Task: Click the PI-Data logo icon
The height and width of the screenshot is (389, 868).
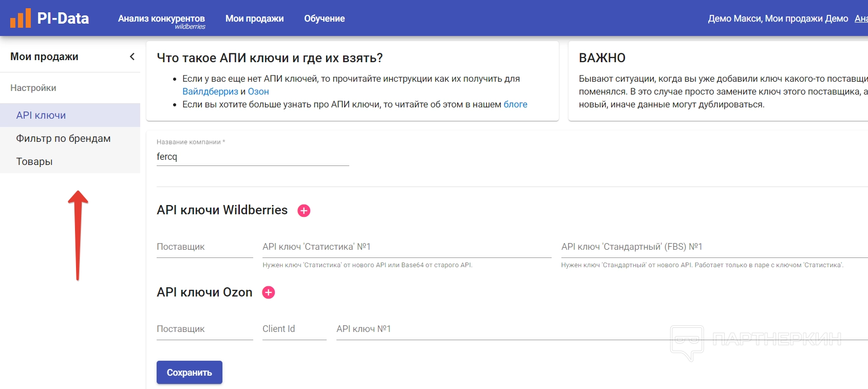Action: coord(21,18)
